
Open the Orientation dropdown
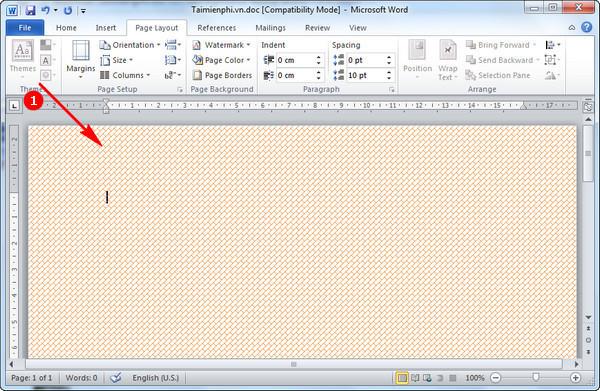[130, 45]
